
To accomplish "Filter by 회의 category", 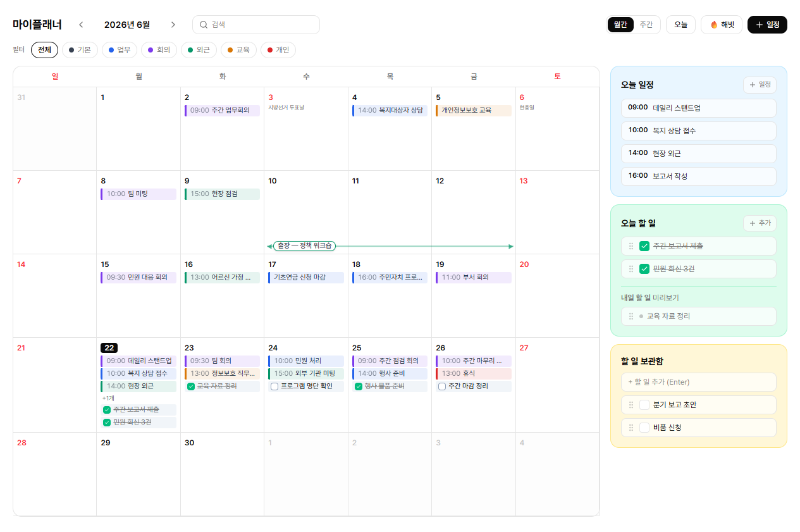I will (159, 50).
